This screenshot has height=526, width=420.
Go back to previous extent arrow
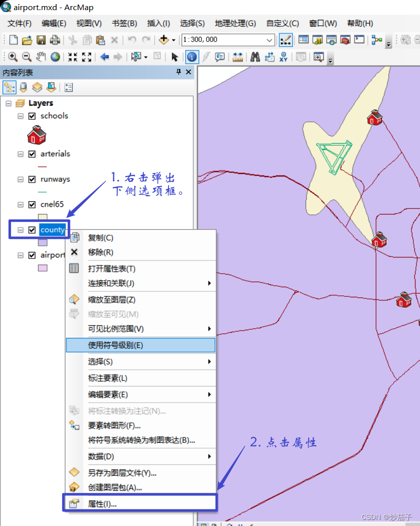click(104, 57)
